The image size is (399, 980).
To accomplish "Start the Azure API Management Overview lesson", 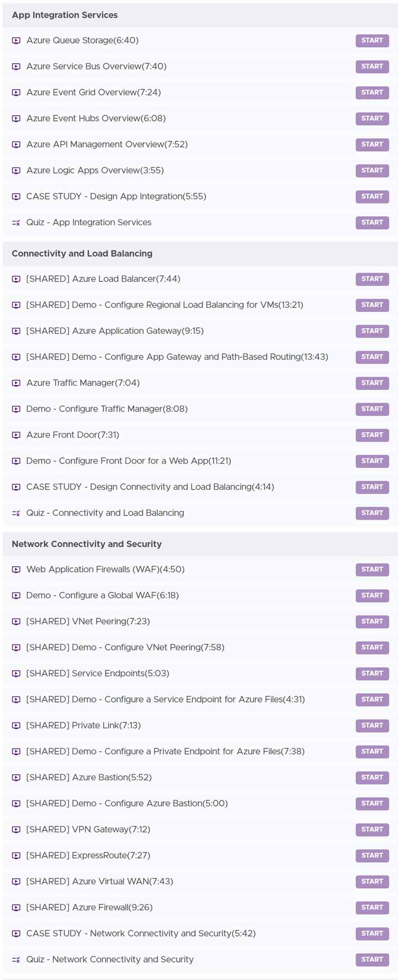I will point(372,145).
